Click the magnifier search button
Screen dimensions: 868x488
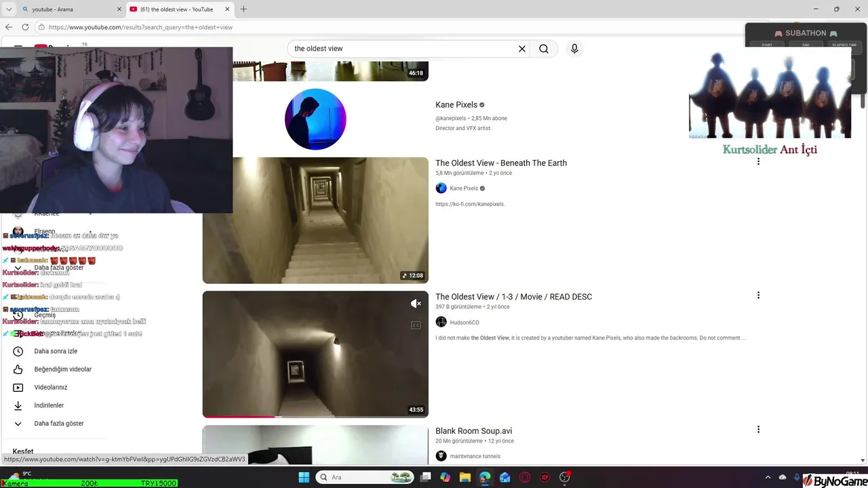coord(544,49)
